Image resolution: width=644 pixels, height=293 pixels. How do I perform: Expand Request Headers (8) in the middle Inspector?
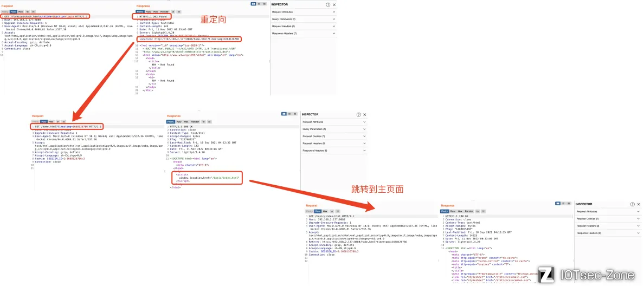(333, 143)
